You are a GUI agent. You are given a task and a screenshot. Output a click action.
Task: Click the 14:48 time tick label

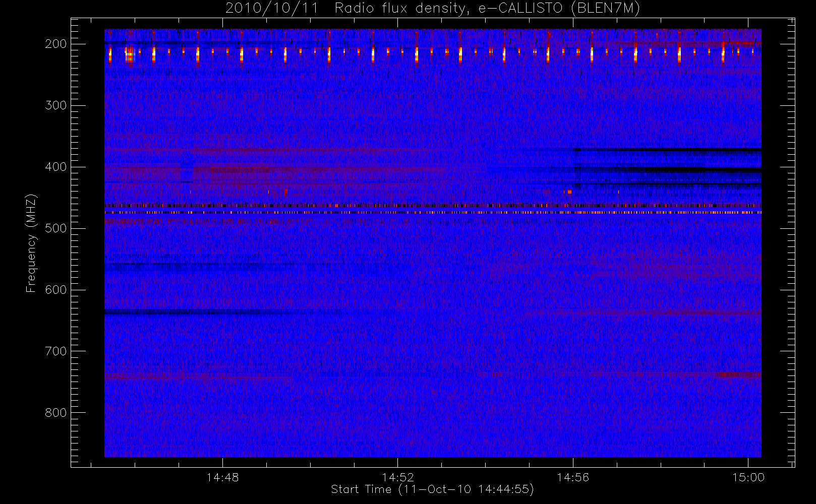tap(222, 477)
